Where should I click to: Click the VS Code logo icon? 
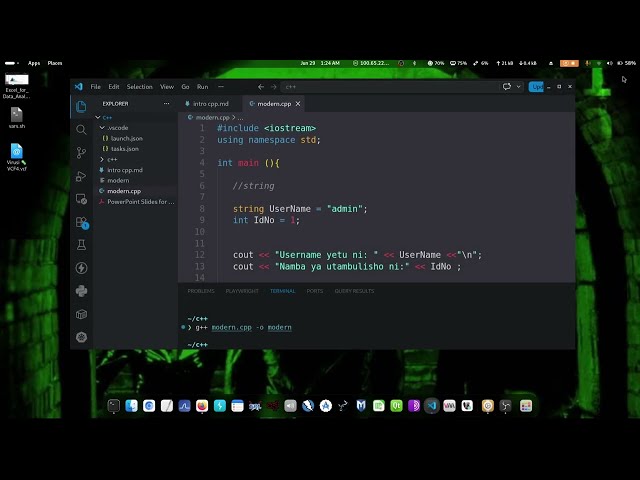tap(78, 87)
